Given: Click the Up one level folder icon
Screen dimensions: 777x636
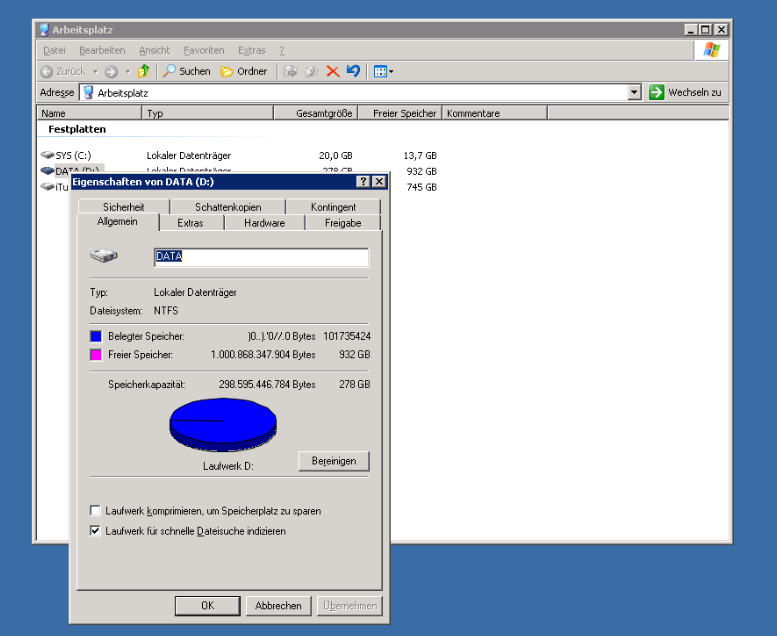Looking at the screenshot, I should (144, 71).
